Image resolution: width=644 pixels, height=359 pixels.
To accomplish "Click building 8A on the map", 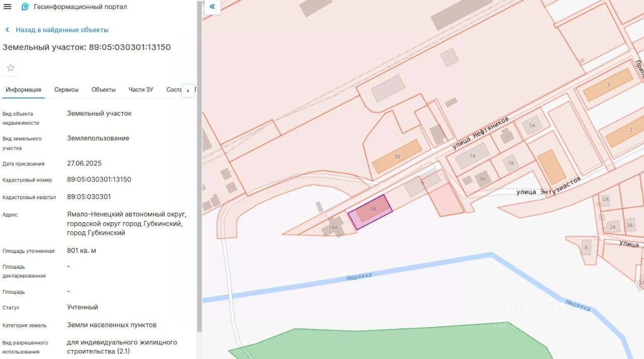I will pos(484,178).
